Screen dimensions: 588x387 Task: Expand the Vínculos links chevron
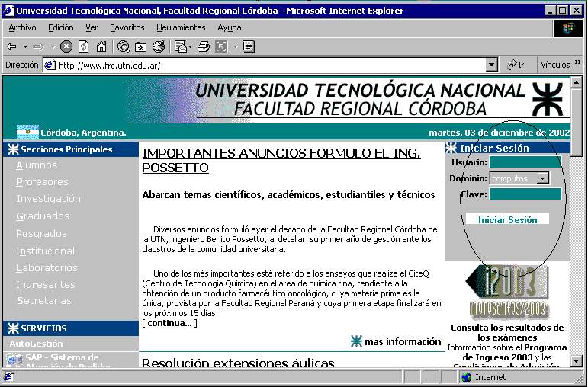pos(577,62)
